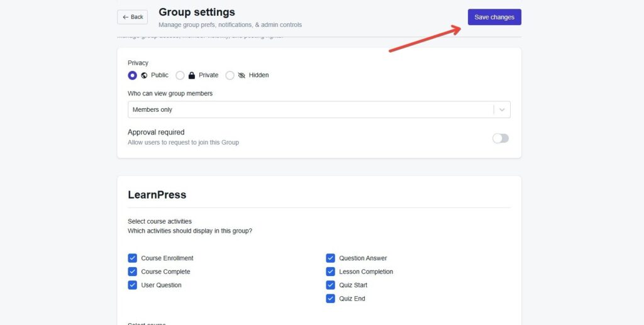Click the 'Who can view group members' label

point(170,94)
